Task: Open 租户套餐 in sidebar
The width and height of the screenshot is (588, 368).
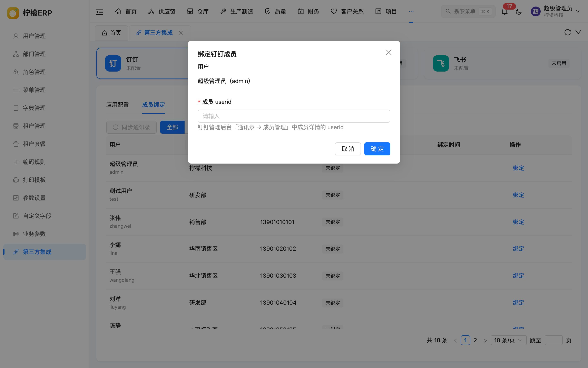Action: [45, 144]
